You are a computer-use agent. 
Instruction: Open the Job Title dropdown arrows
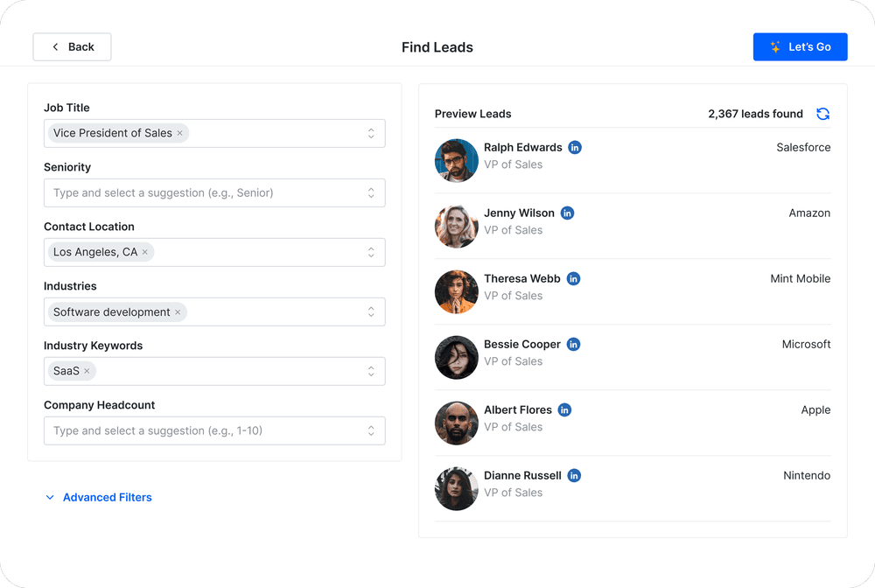371,133
